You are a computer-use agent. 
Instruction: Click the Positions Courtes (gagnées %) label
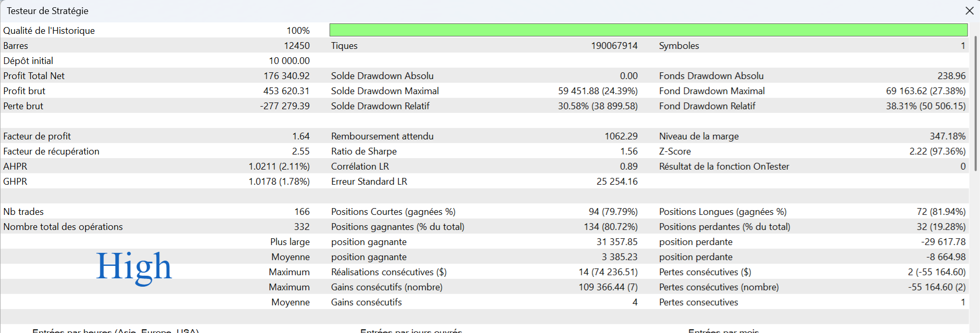[393, 212]
